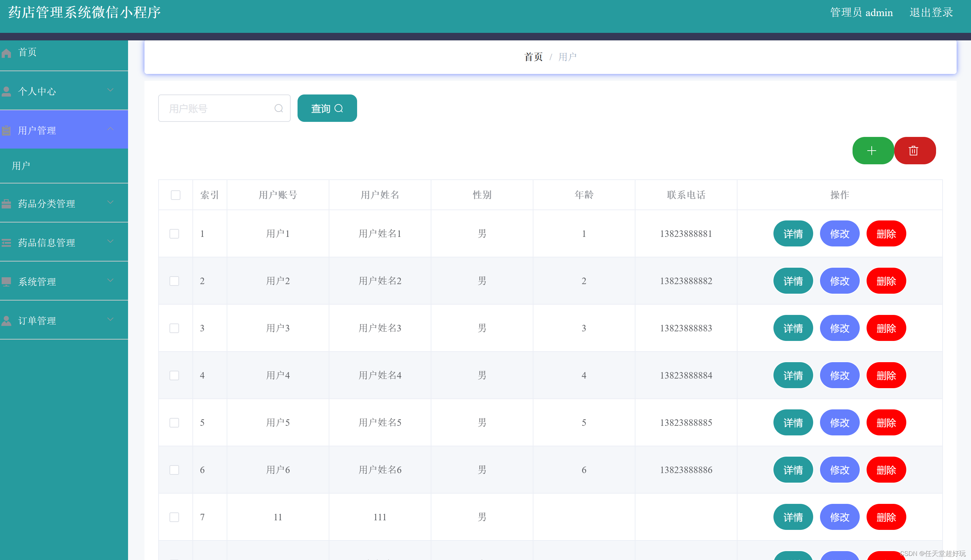Click 详情 for 用户5
Viewport: 971px width, 560px height.
pyautogui.click(x=793, y=423)
